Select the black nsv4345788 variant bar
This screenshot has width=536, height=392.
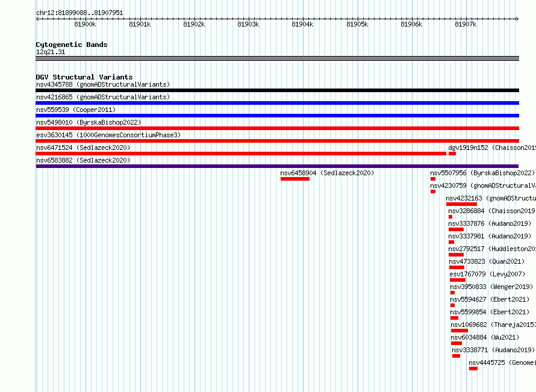tap(277, 90)
